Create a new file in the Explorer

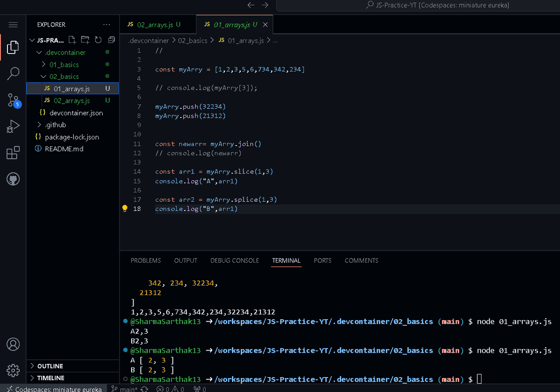(x=72, y=40)
